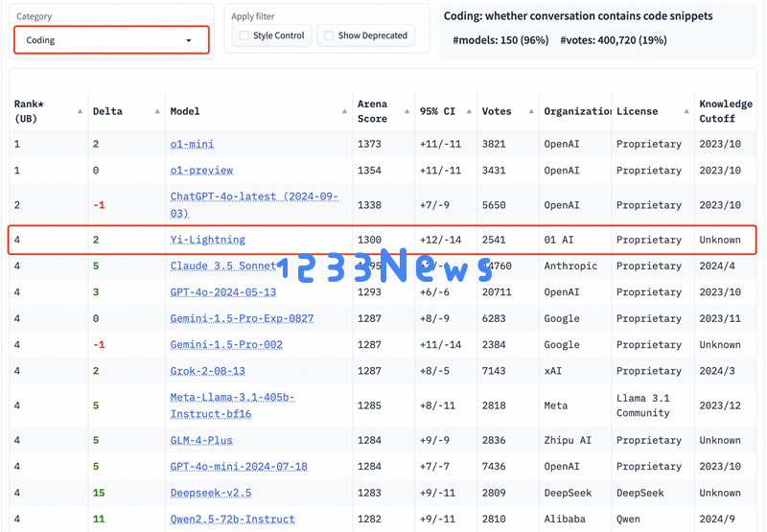Open Gemini-1.5-Pro-Exp-0827 link
The height and width of the screenshot is (532, 767).
point(242,319)
